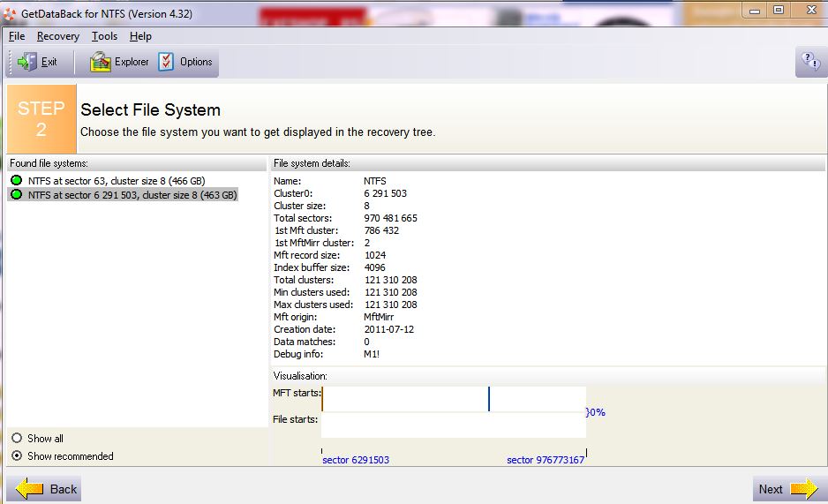Click the Back button label
Screen dimensions: 828x504
coord(64,489)
